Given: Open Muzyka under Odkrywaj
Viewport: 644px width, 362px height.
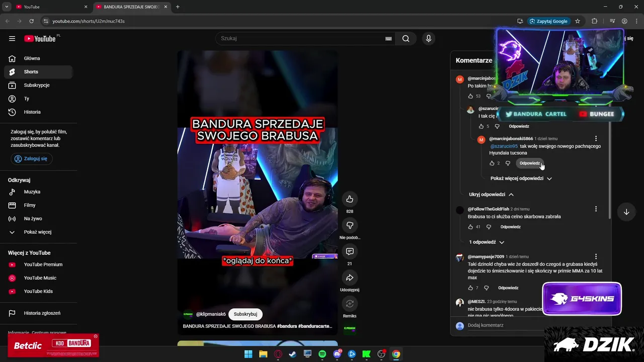Looking at the screenshot, I should click(38, 192).
